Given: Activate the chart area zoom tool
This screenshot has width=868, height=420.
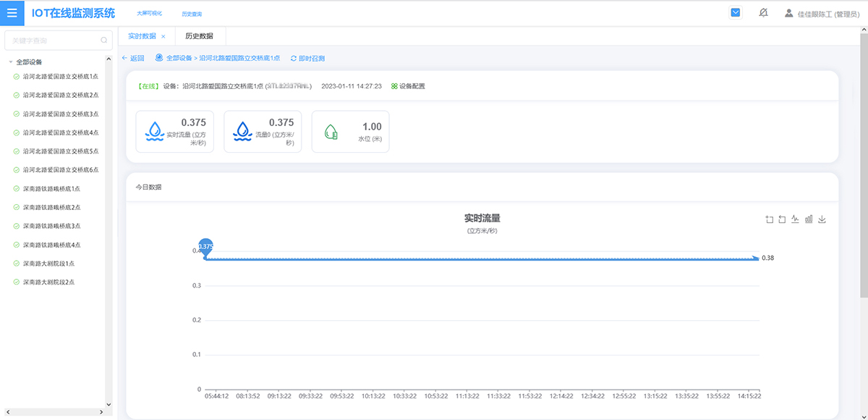Looking at the screenshot, I should (x=770, y=219).
